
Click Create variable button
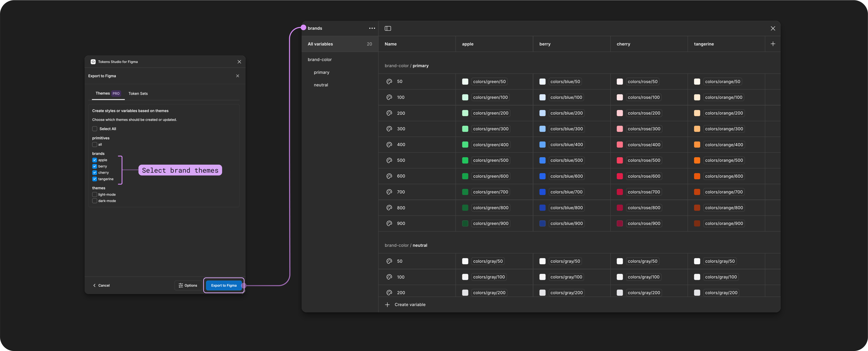click(x=405, y=304)
